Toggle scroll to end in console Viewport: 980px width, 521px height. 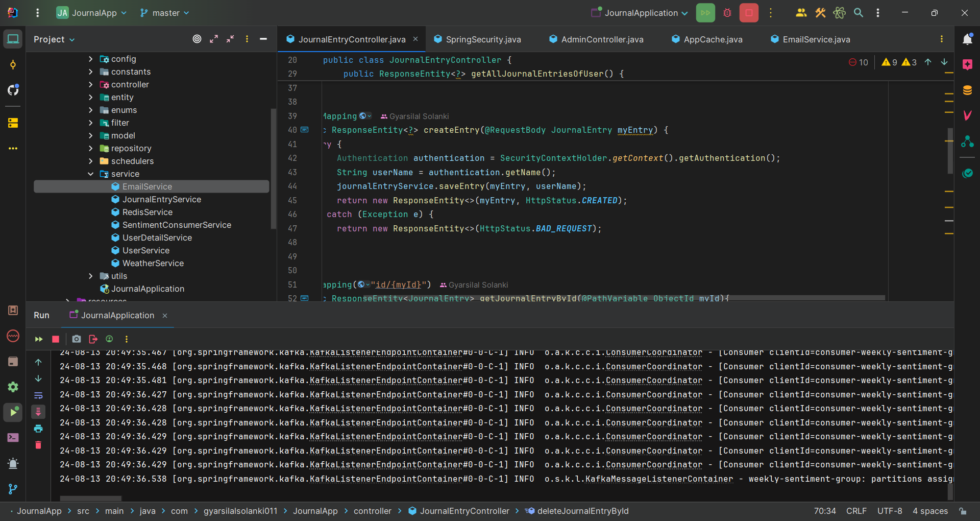click(x=38, y=412)
